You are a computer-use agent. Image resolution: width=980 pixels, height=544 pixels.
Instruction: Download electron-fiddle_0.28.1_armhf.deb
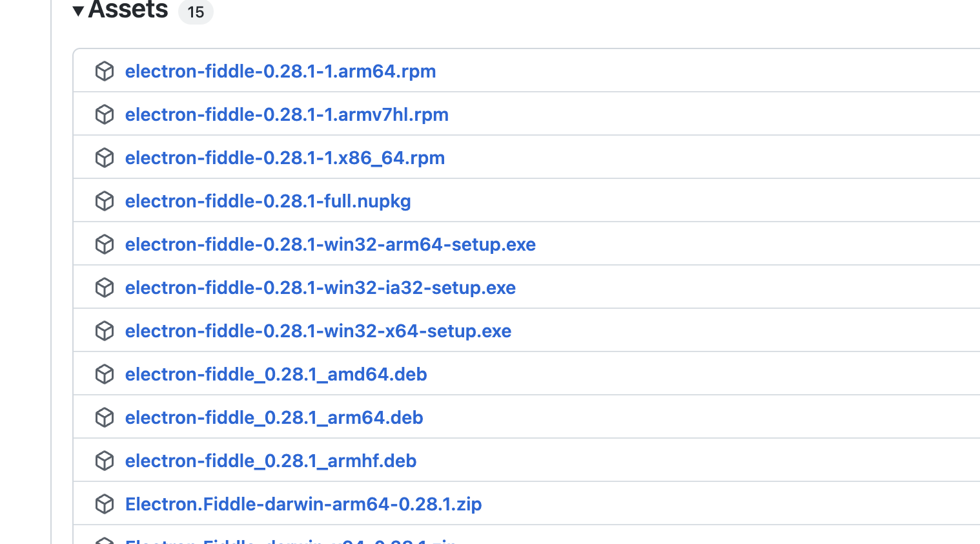271,460
